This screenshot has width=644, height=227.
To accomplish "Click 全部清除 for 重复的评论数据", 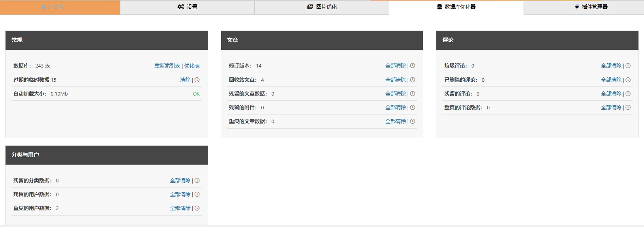I will point(611,107).
